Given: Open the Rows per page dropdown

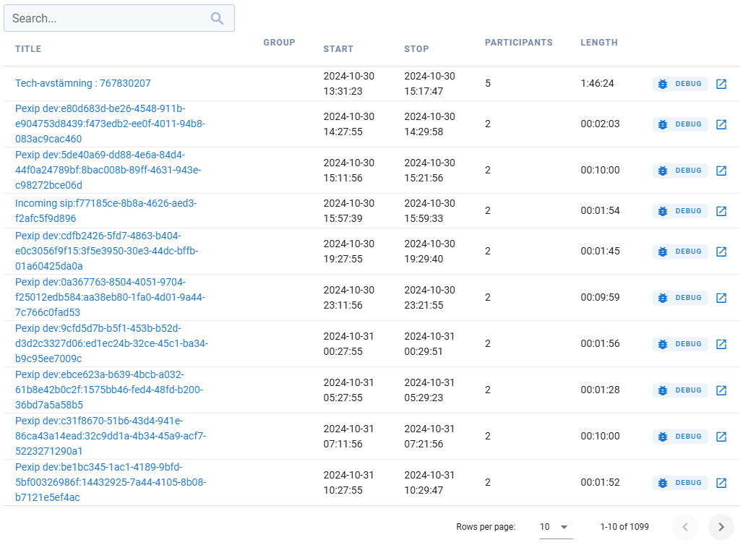Looking at the screenshot, I should click(x=556, y=527).
